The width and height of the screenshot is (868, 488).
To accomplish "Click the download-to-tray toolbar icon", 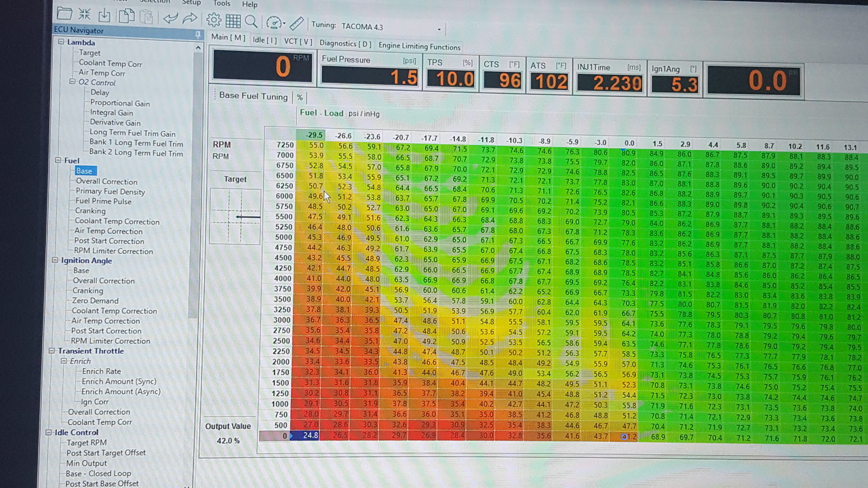I will pyautogui.click(x=104, y=15).
